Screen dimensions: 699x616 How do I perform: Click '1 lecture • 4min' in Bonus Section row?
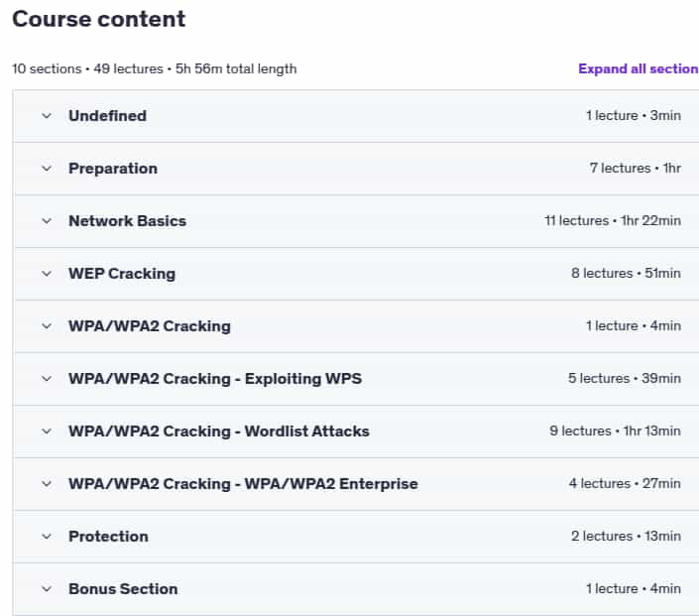(x=634, y=589)
